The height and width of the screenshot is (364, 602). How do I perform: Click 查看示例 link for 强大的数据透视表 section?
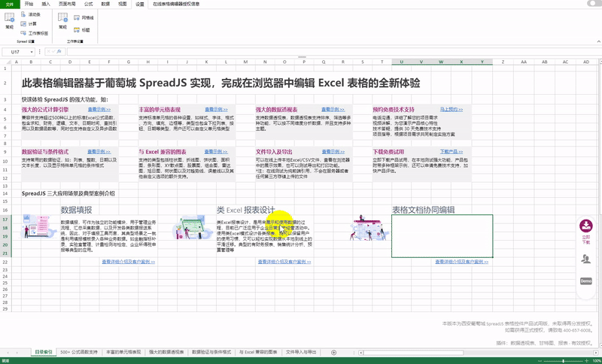point(333,109)
